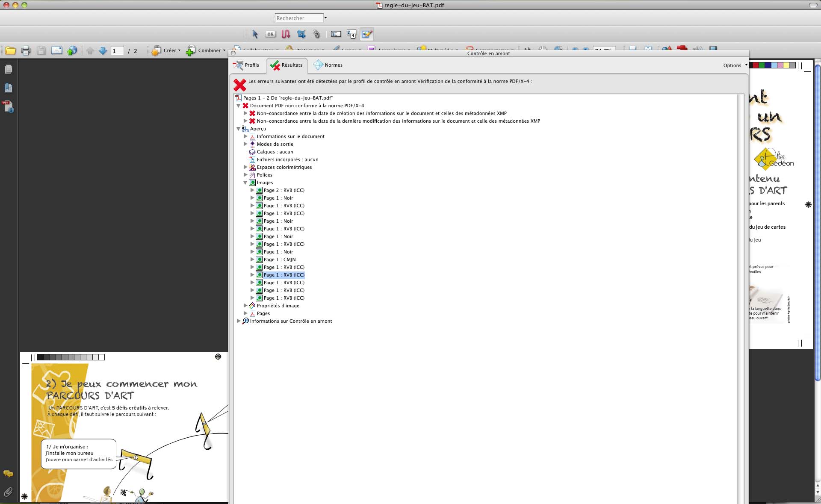
Task: Go to next page with the down arrow
Action: (103, 50)
